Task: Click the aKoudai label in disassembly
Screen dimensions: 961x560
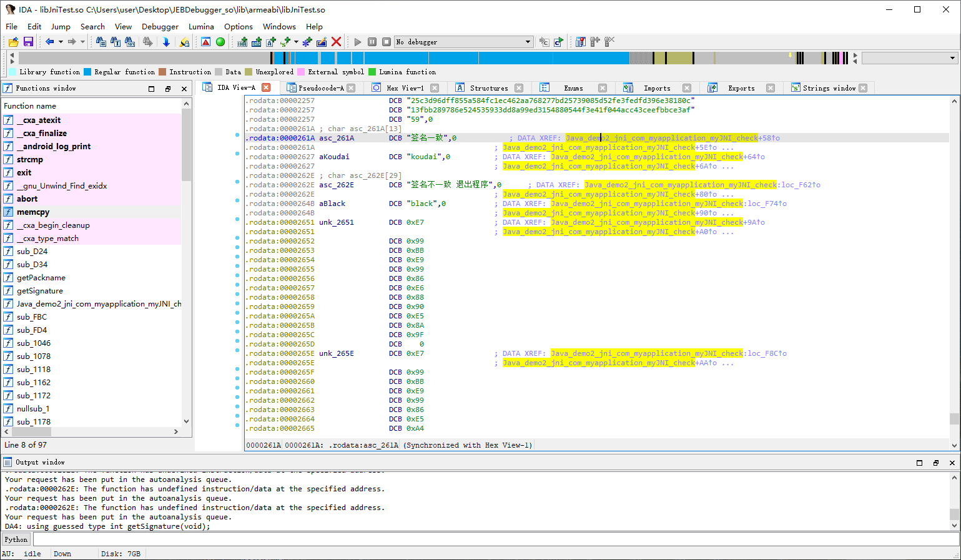Action: 334,157
